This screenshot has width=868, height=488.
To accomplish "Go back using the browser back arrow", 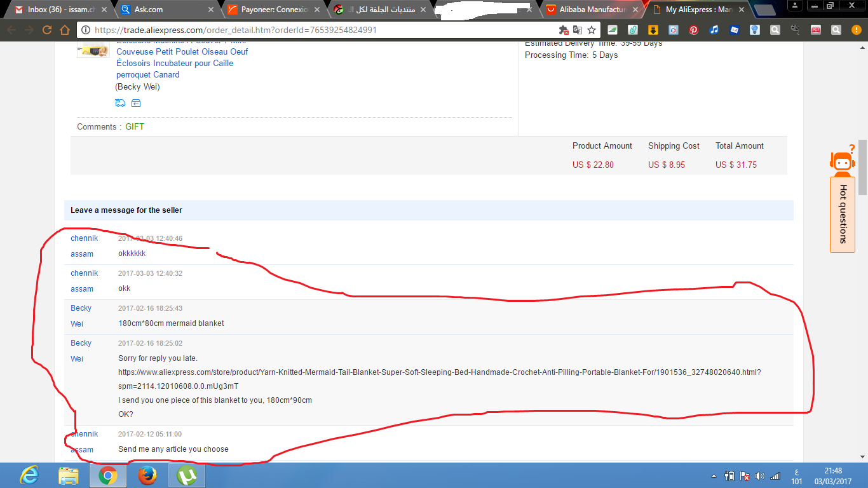I will coord(11,30).
